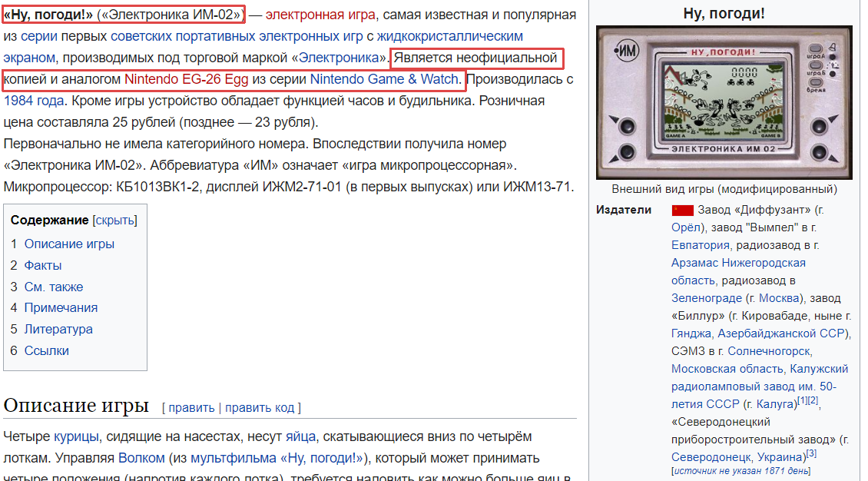Open 'Гянджа, Азербайджанской ССР' link
Viewport: 868px width, 481px height.
(758, 333)
